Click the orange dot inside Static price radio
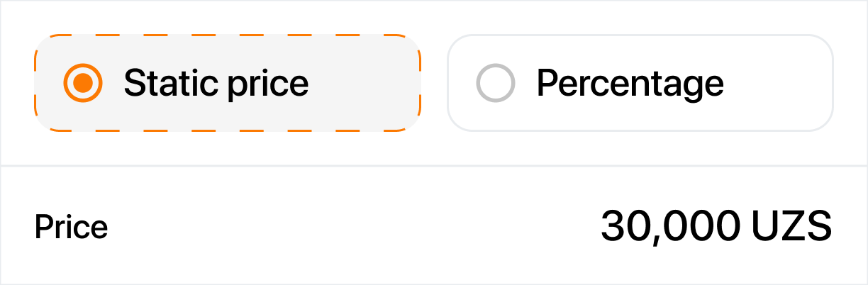The width and height of the screenshot is (868, 285). coord(83,84)
